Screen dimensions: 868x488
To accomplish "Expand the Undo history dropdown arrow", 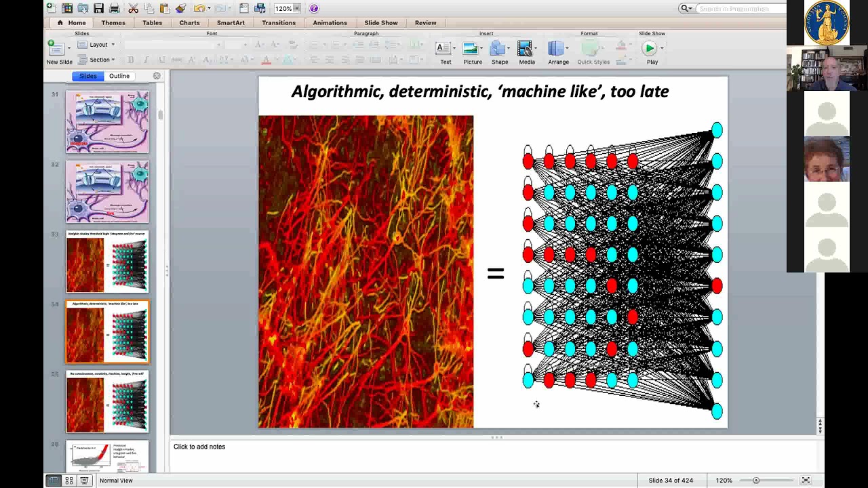I will pos(208,8).
